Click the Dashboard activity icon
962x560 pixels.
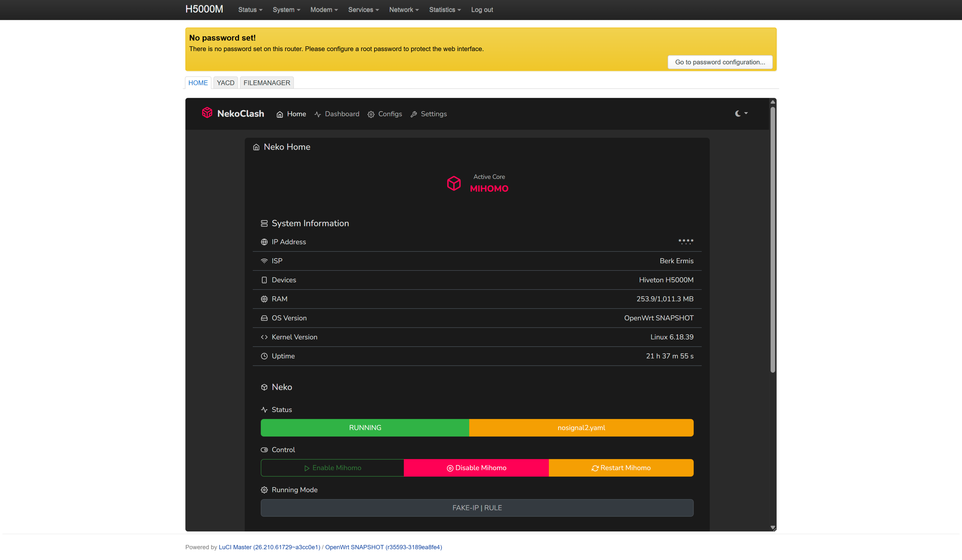318,114
